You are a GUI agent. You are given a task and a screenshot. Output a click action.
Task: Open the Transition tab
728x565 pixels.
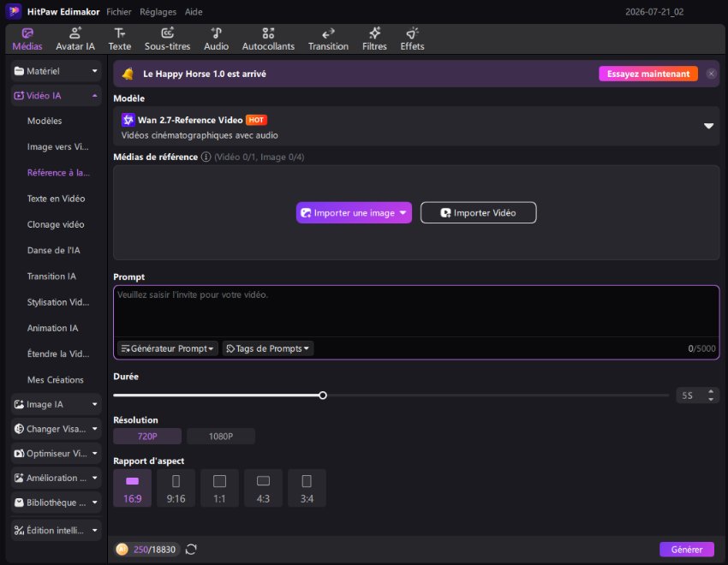328,39
